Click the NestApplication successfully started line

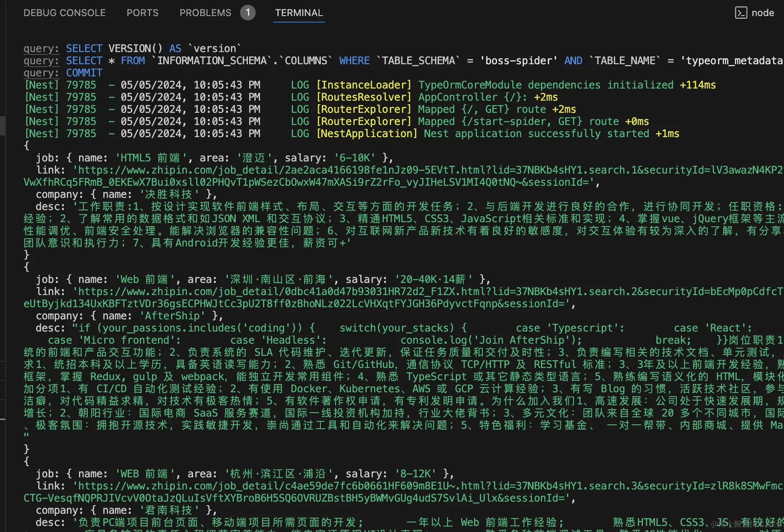(352, 133)
